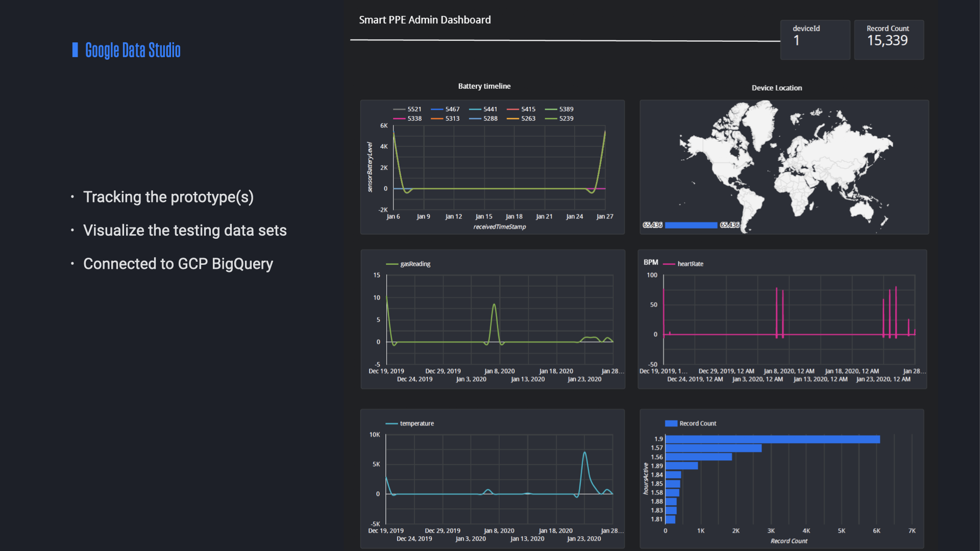Click the 'Connected to GCP BigQuery' bullet
The width and height of the screenshot is (980, 551).
click(x=178, y=264)
